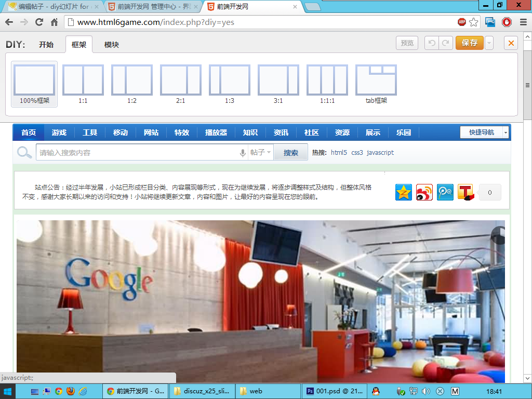
Task: Click the magnifier search icon
Action: [x=24, y=153]
